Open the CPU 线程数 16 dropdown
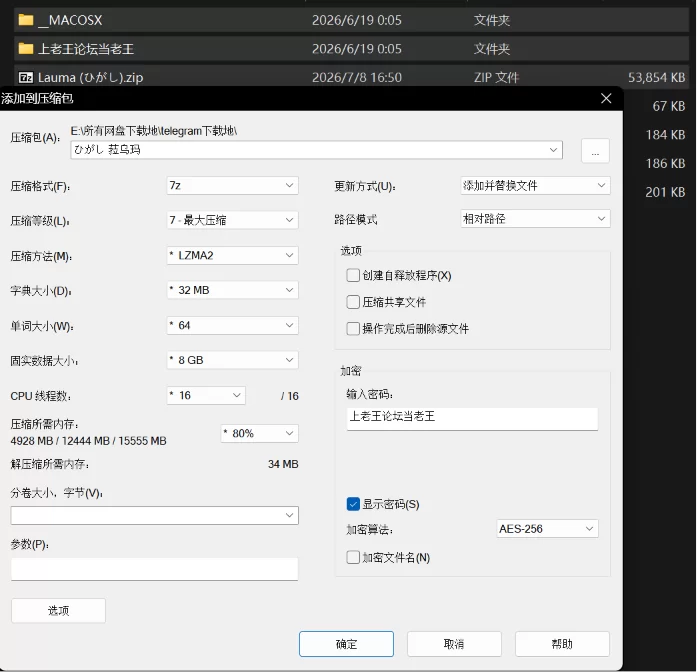 click(x=206, y=395)
